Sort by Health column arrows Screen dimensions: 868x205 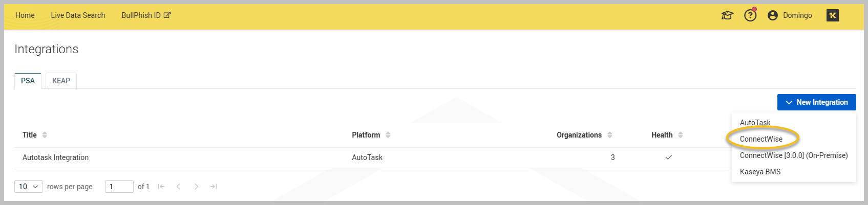coord(681,135)
